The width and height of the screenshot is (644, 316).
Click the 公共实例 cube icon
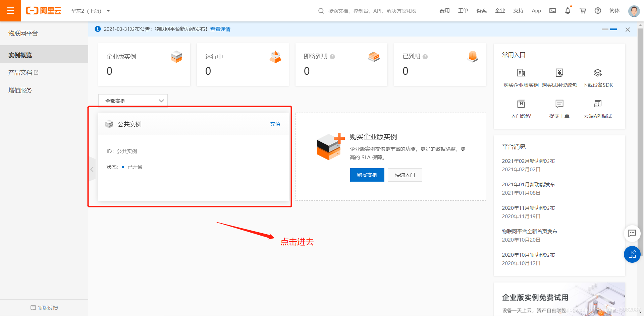coord(109,124)
